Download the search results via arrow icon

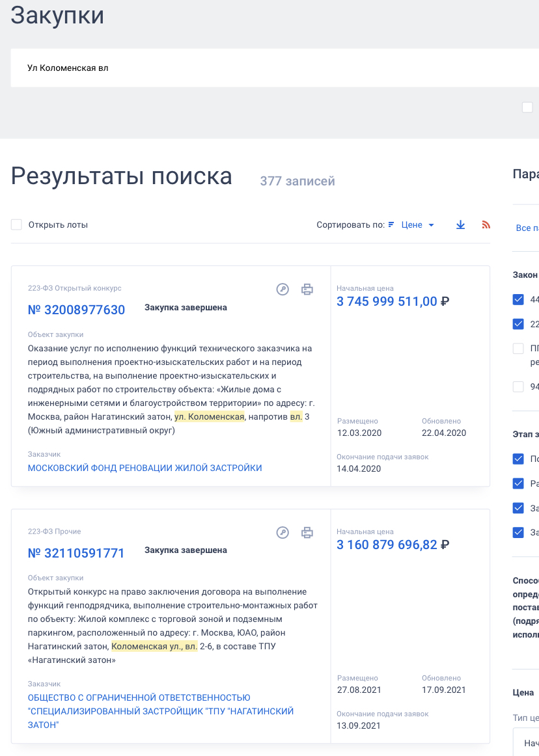click(460, 224)
